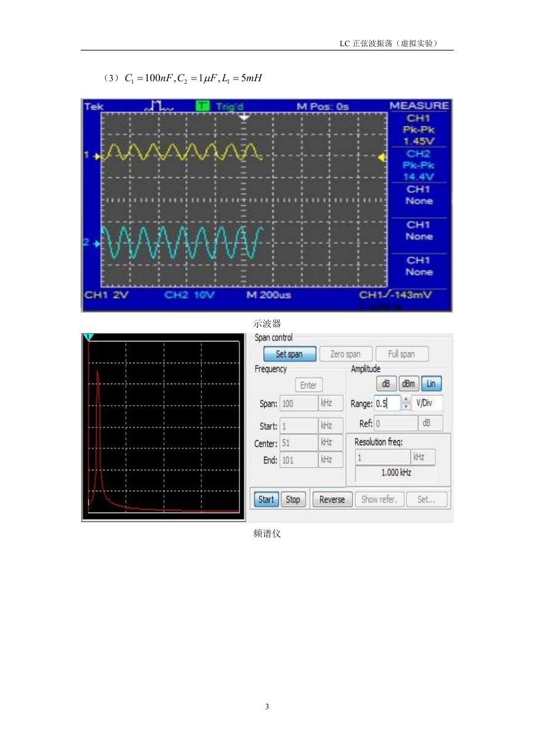The height and width of the screenshot is (756, 535).
Task: Click the End frequency field showing 101
Action: tap(298, 459)
